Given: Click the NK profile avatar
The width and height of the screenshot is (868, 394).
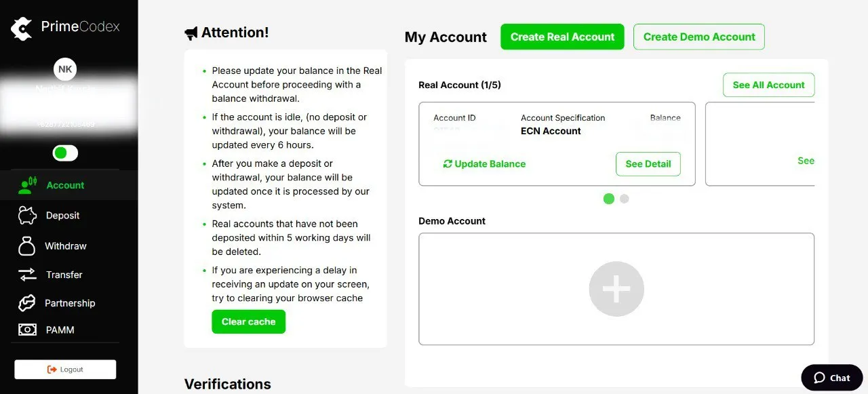Looking at the screenshot, I should (x=65, y=69).
